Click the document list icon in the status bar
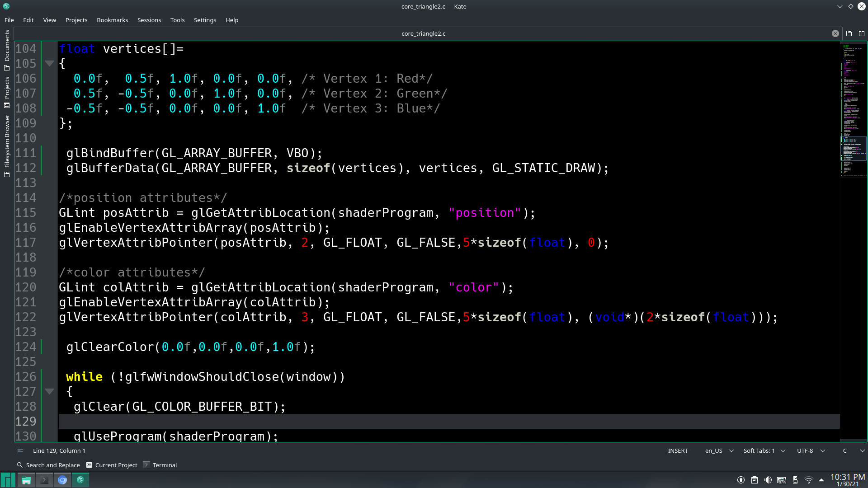This screenshot has height=488, width=868. point(20,450)
